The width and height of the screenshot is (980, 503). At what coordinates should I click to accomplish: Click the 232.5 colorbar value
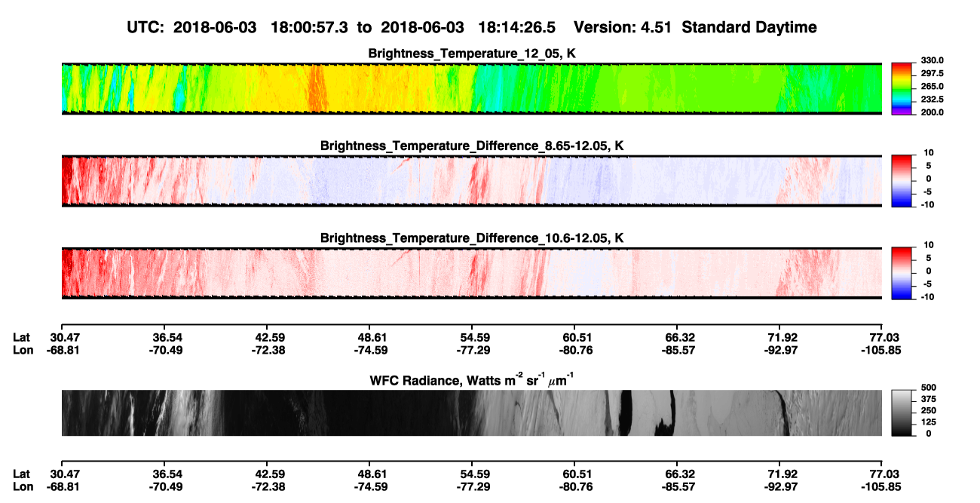pos(932,100)
